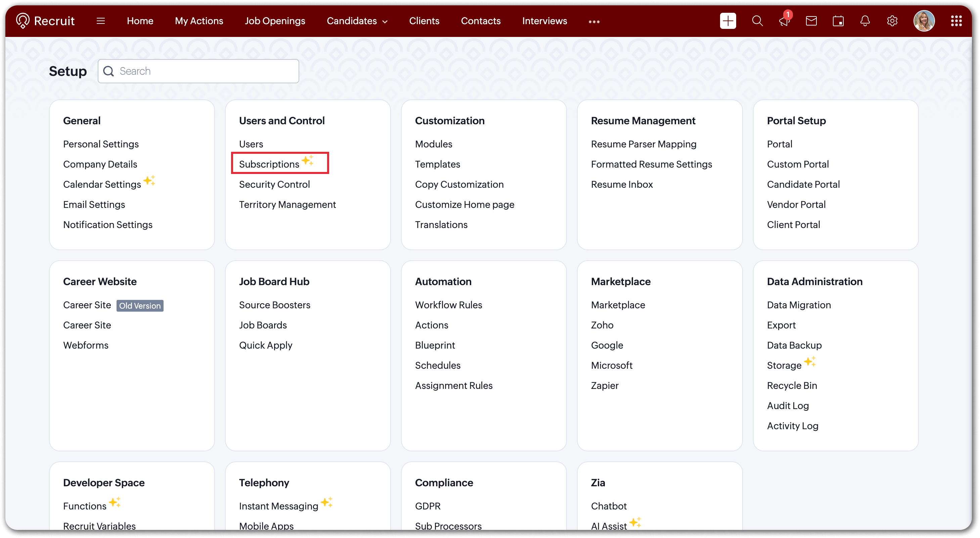980x538 pixels.
Task: Open the settings gear icon
Action: 892,21
